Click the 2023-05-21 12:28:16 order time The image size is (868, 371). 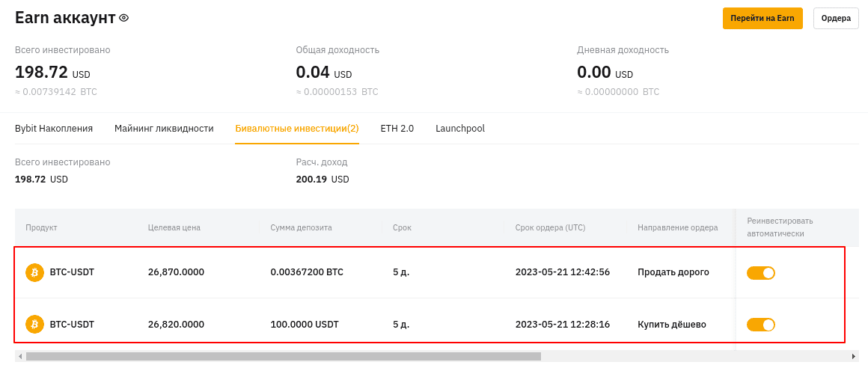click(563, 325)
